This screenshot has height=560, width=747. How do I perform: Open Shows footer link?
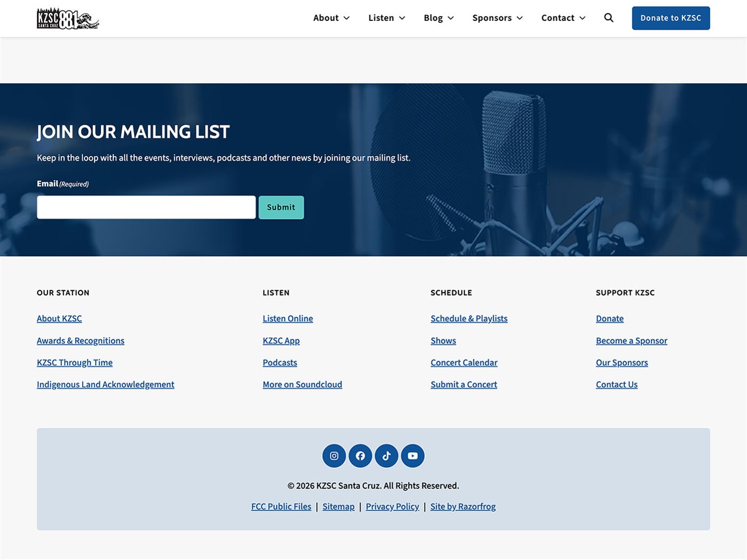(x=443, y=340)
